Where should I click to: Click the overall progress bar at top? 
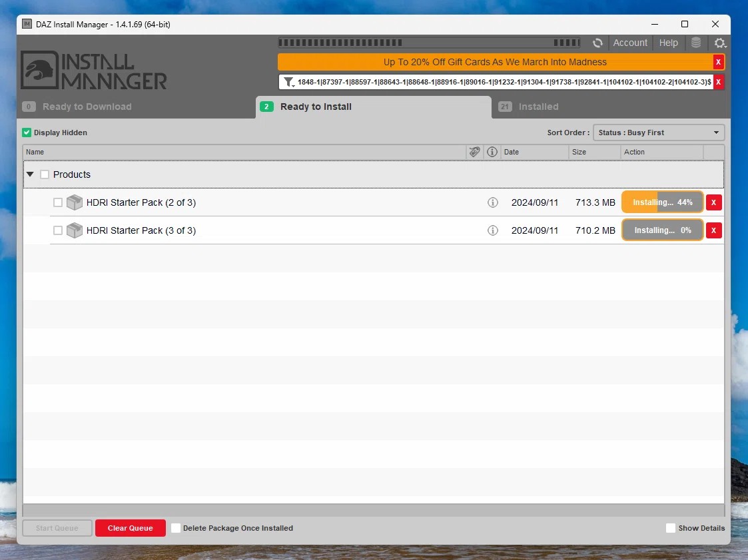pos(430,43)
